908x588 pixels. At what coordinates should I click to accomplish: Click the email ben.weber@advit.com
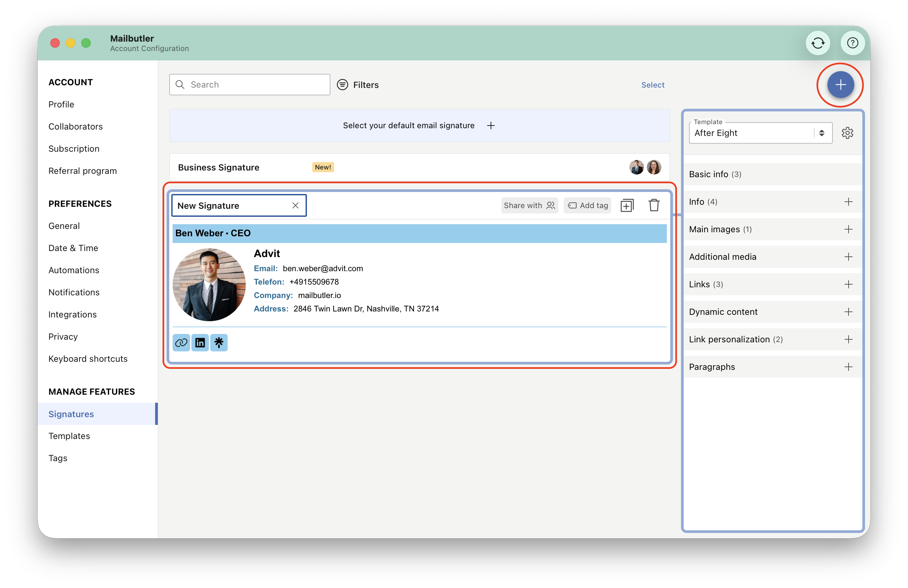pos(323,268)
